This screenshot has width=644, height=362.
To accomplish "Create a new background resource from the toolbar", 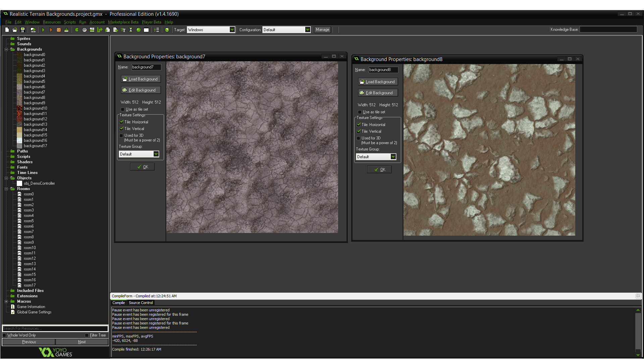I will click(x=92, y=29).
